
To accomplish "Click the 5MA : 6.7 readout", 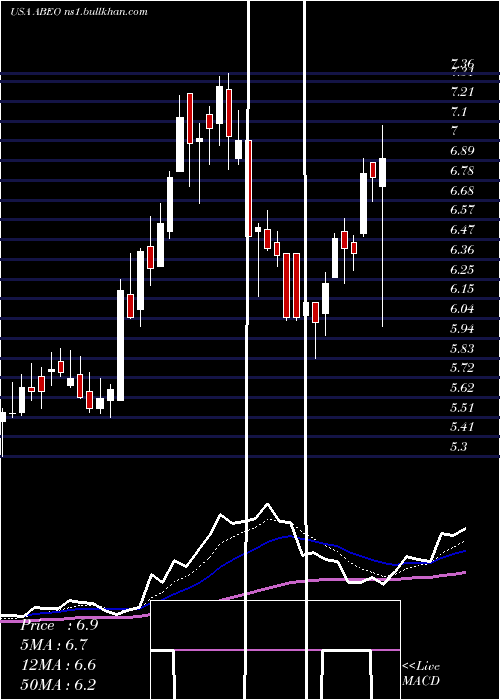I will coord(54,645).
